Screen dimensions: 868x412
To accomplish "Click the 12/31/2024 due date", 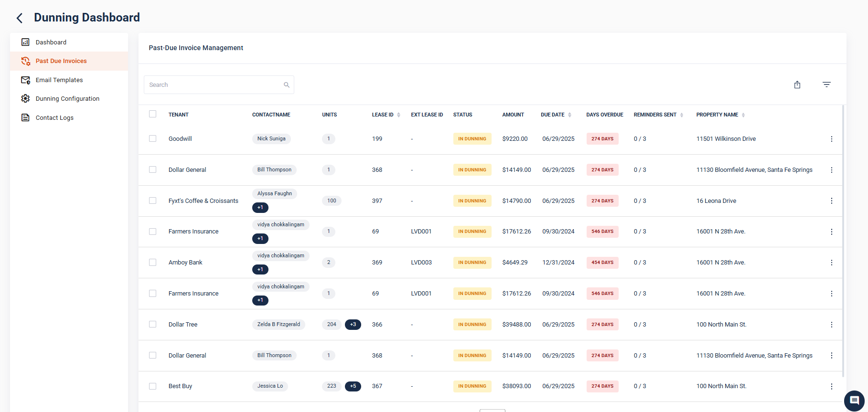I will click(558, 263).
